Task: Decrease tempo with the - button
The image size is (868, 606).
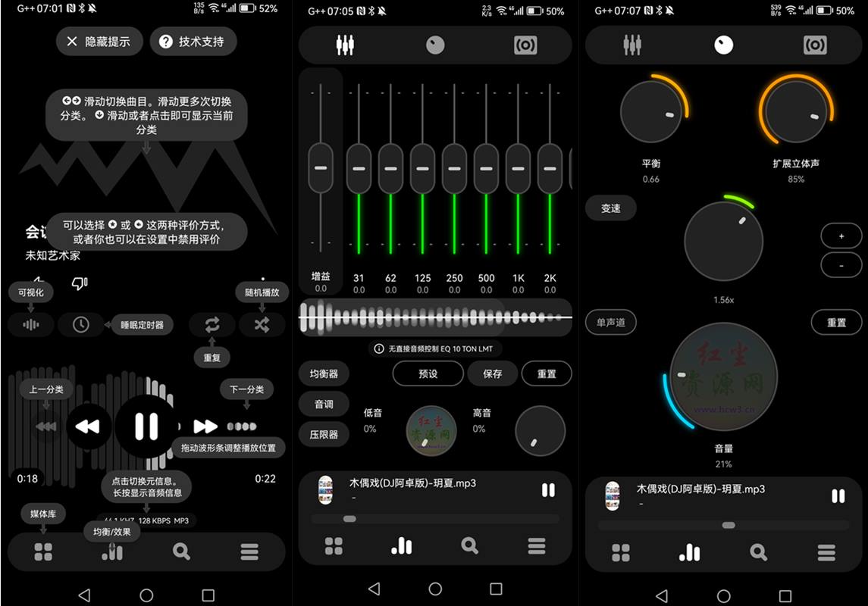Action: tap(841, 265)
